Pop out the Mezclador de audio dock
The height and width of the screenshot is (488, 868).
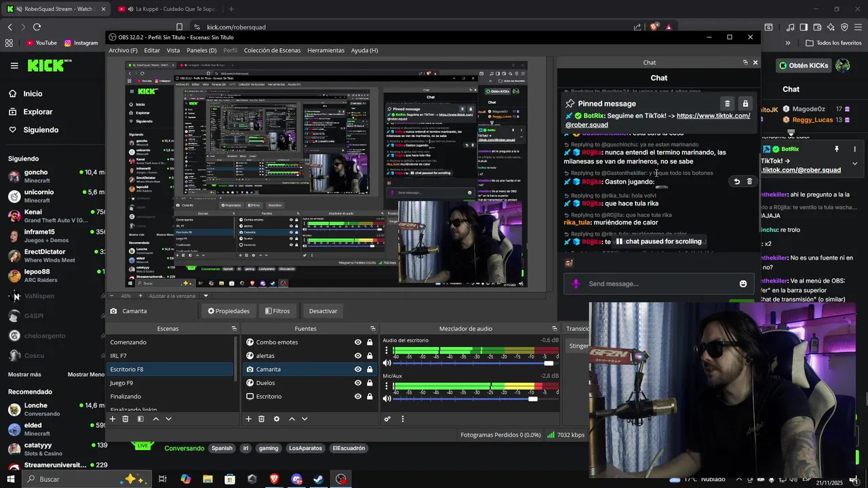pyautogui.click(x=555, y=329)
